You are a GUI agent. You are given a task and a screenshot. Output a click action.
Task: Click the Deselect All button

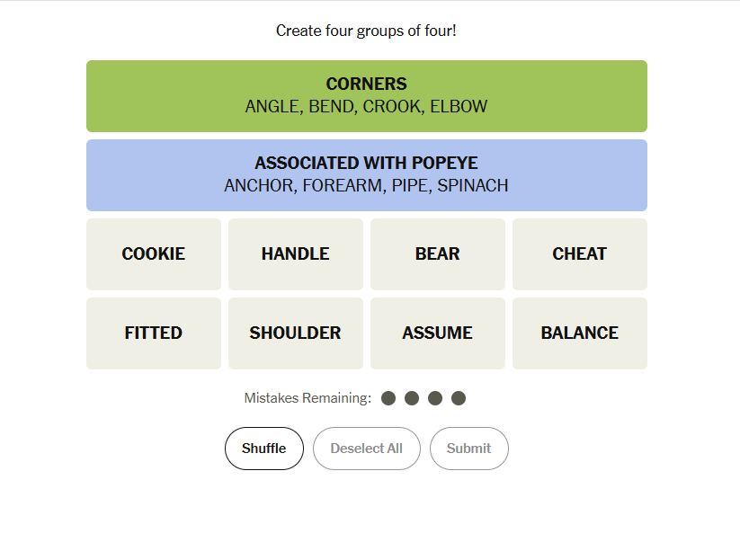click(367, 449)
